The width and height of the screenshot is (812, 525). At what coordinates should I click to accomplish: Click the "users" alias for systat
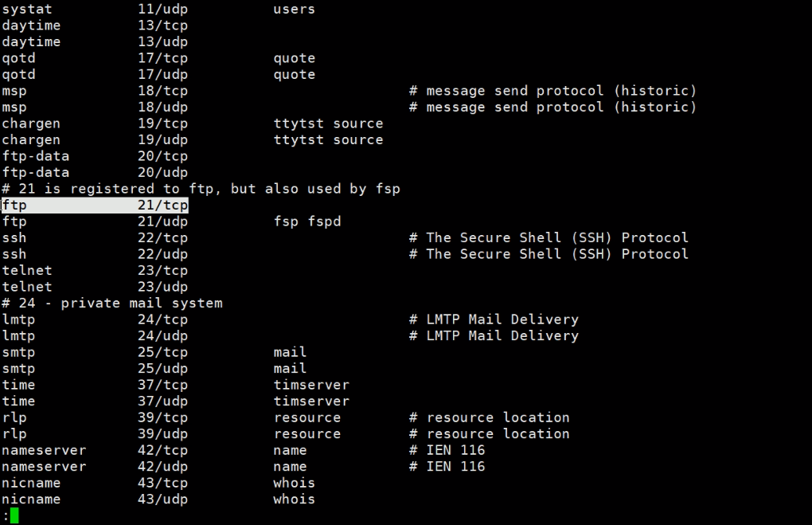coord(294,9)
